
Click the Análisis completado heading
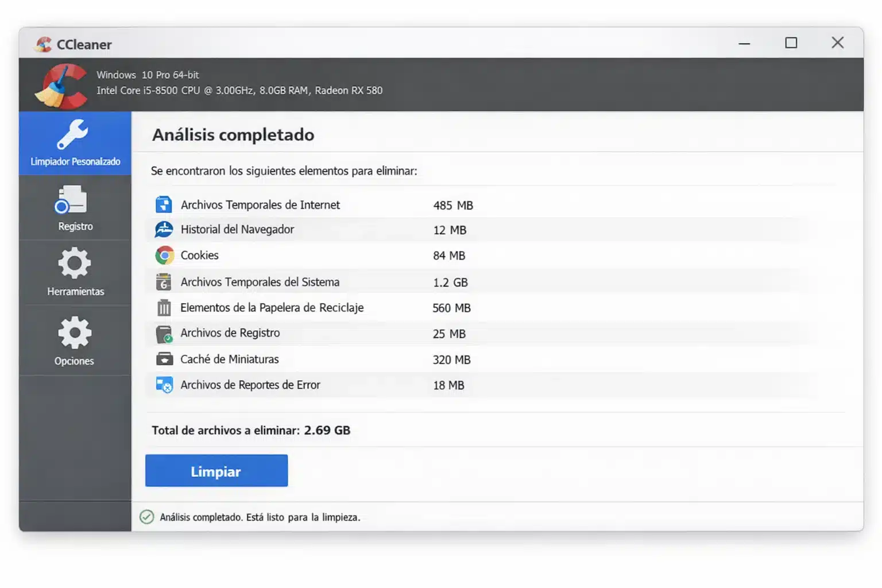click(x=233, y=134)
